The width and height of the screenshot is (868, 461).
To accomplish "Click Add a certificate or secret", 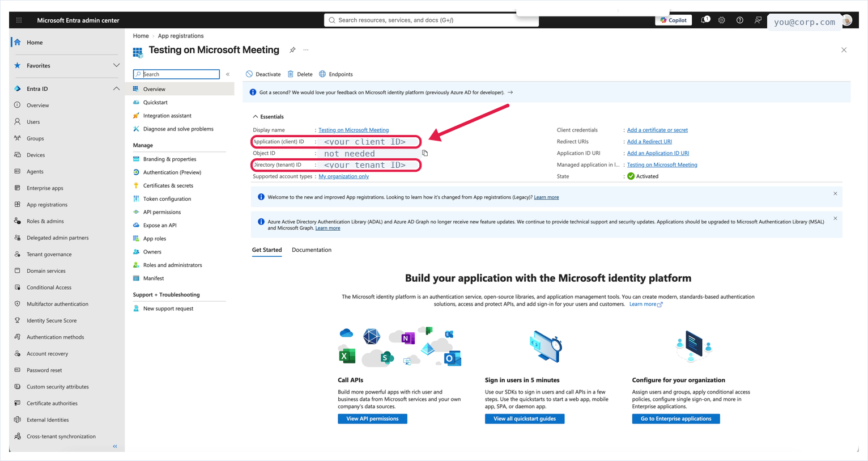I will click(x=657, y=130).
